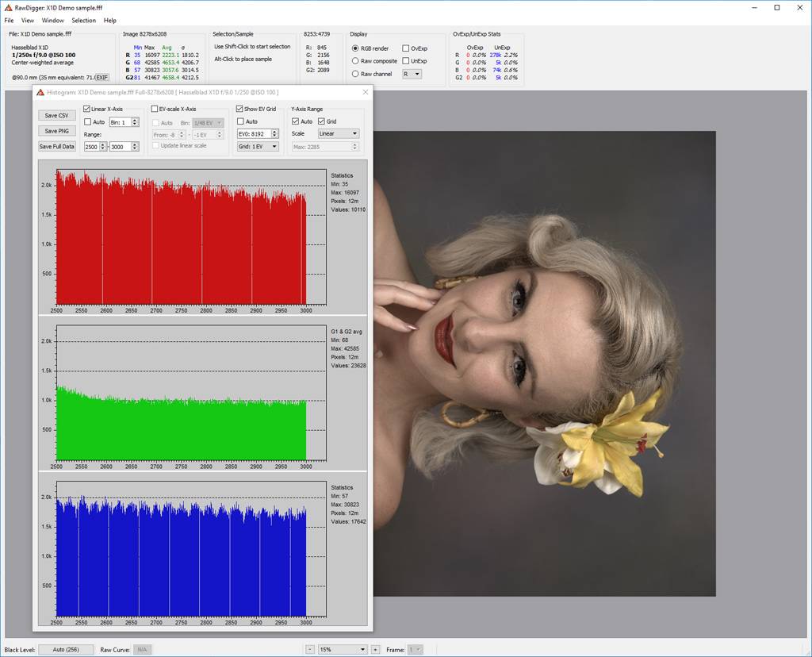Toggle the OvExp display checkbox
Image resolution: width=812 pixels, height=657 pixels.
click(406, 48)
